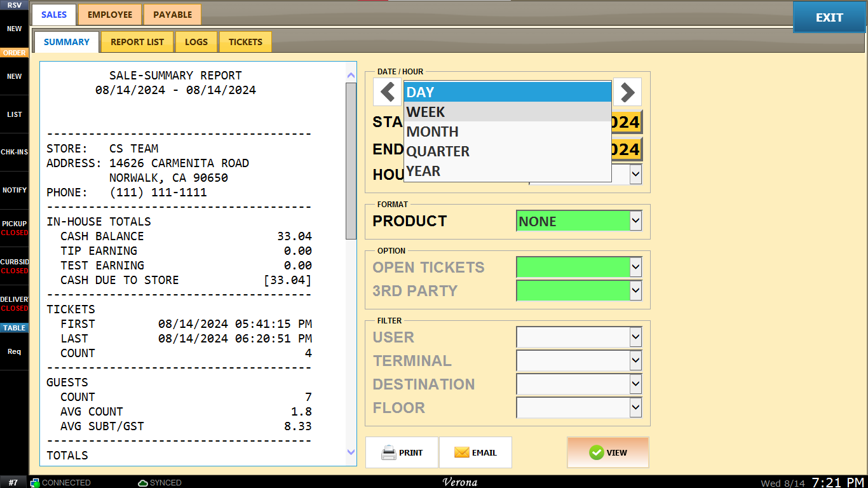Image resolution: width=868 pixels, height=488 pixels.
Task: Open the DESTINATION filter dropdown
Action: click(579, 384)
